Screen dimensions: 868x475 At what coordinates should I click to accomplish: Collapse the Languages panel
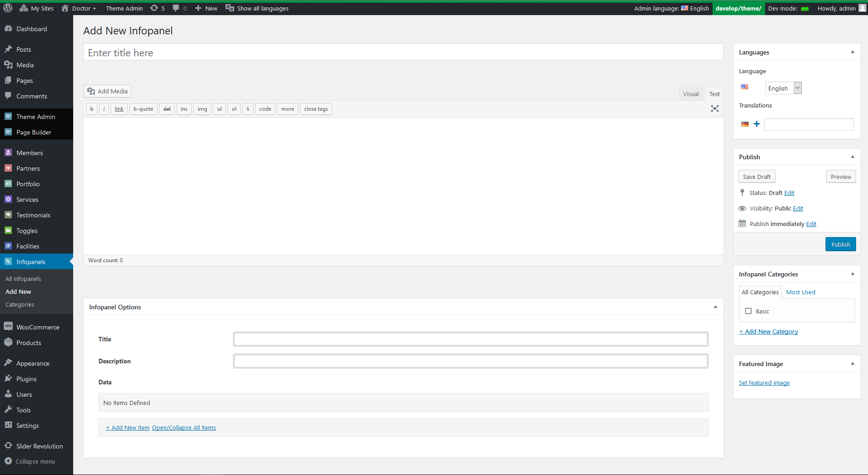point(852,52)
